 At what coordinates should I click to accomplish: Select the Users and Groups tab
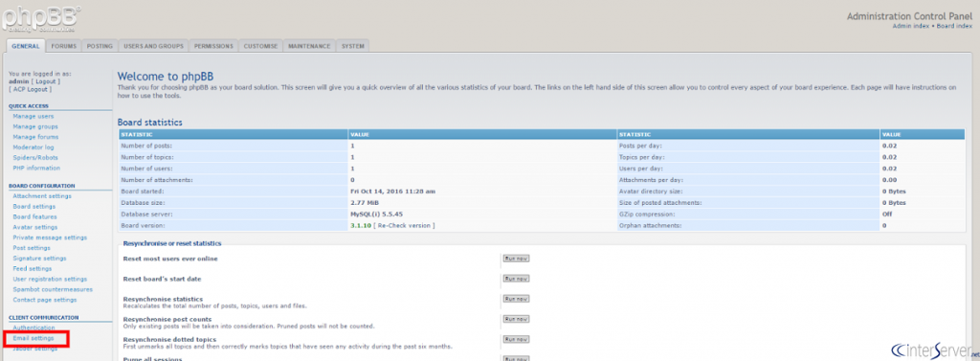[x=153, y=46]
